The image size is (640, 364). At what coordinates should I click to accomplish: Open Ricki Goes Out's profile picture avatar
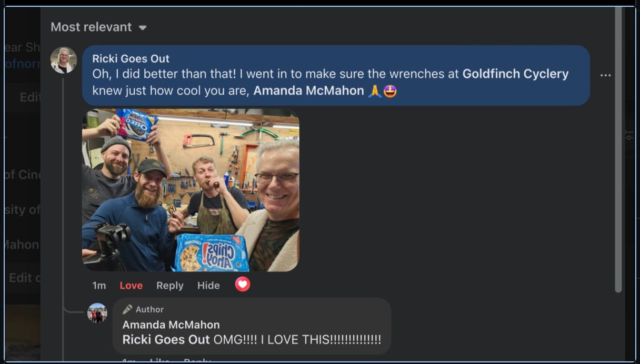[64, 60]
